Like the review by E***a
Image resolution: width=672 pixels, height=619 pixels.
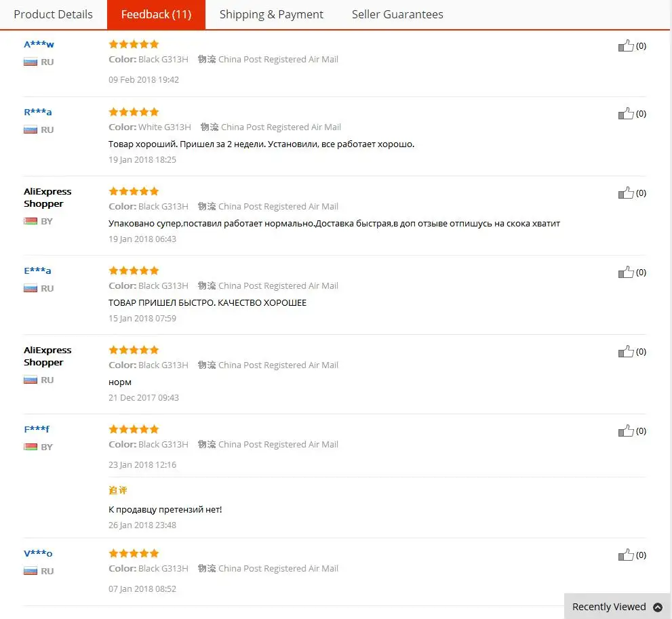coord(626,272)
